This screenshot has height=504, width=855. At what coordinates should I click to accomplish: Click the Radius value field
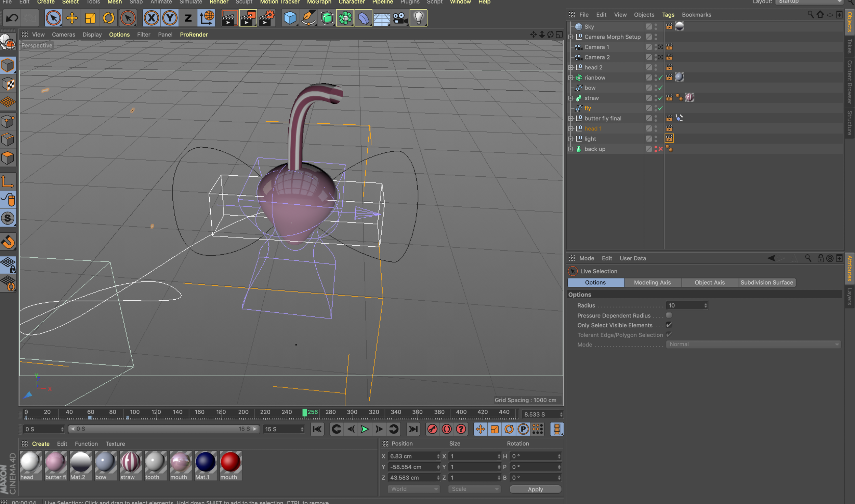[687, 305]
